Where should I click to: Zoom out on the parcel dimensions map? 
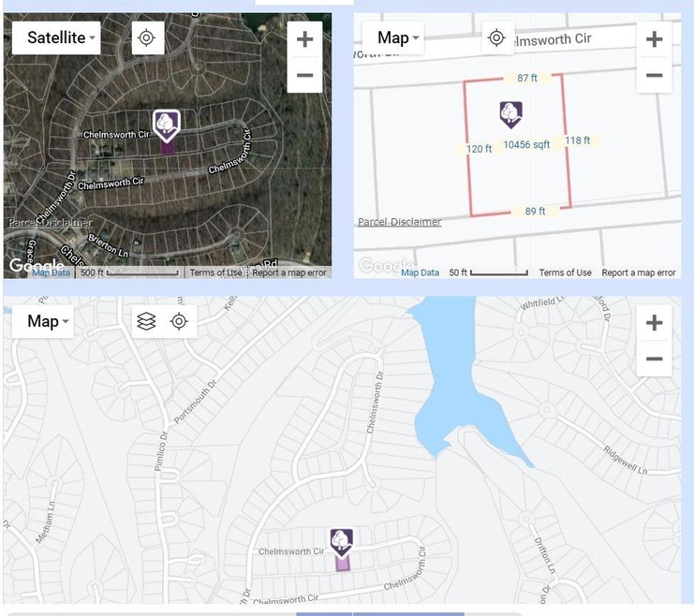pos(654,75)
